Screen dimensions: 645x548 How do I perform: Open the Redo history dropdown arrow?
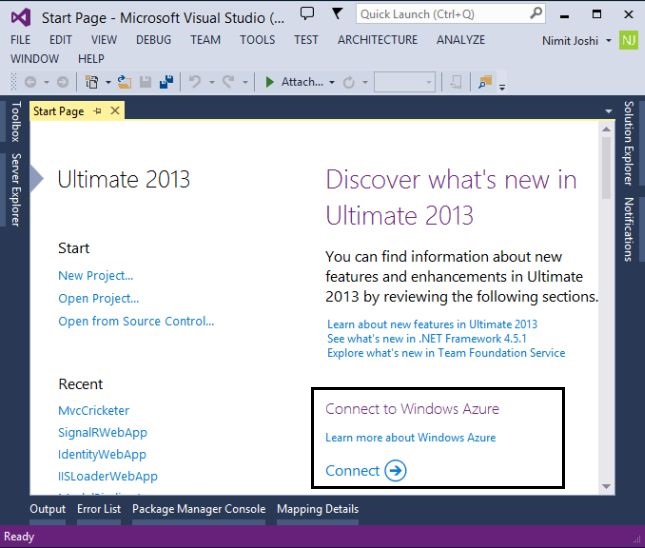(245, 82)
